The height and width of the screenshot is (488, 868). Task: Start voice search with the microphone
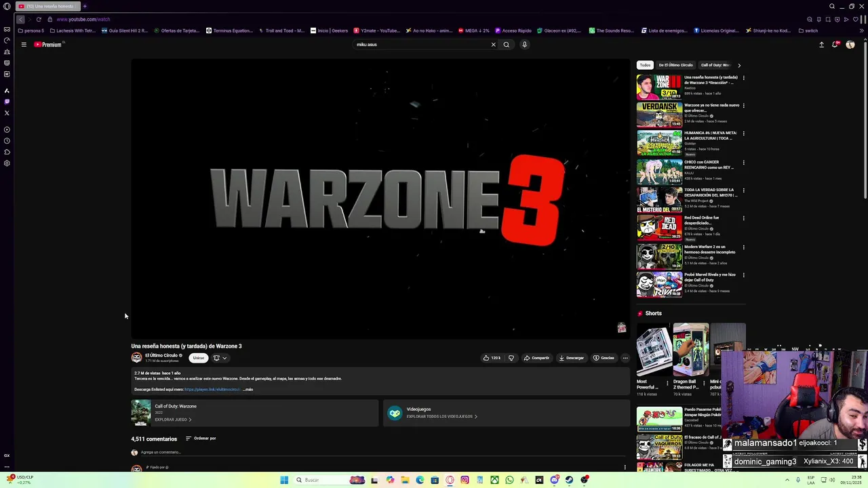point(524,45)
